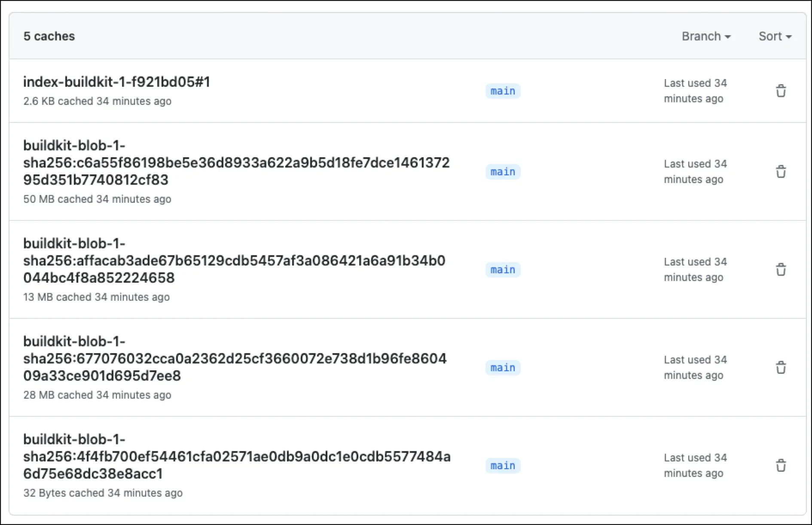The height and width of the screenshot is (525, 812).
Task: Click the 5 caches header label
Action: coord(49,36)
